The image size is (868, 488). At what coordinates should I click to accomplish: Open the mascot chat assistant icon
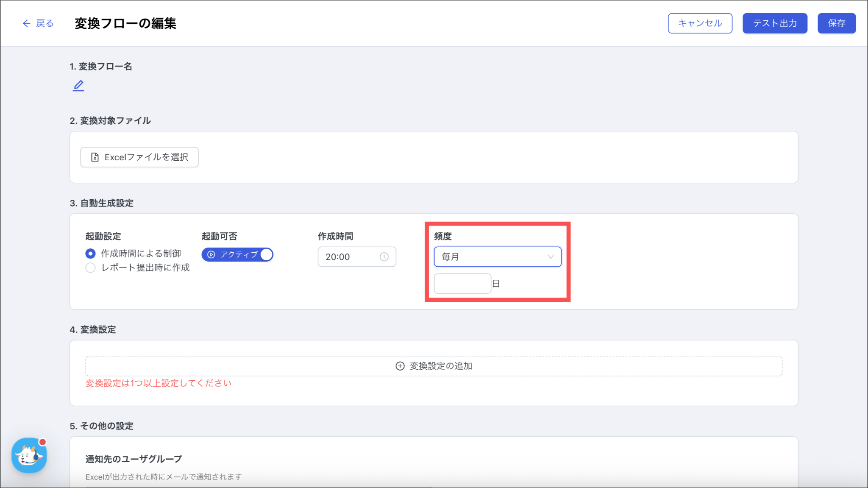[x=29, y=456]
